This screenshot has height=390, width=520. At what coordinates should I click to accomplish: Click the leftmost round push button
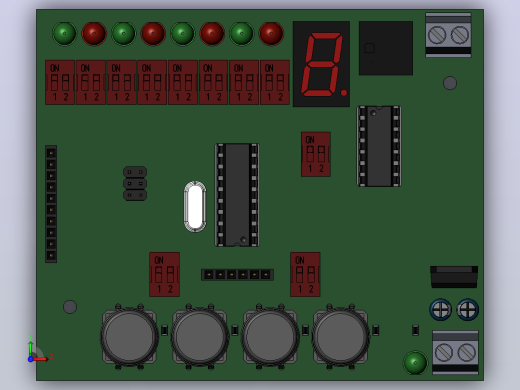click(129, 337)
